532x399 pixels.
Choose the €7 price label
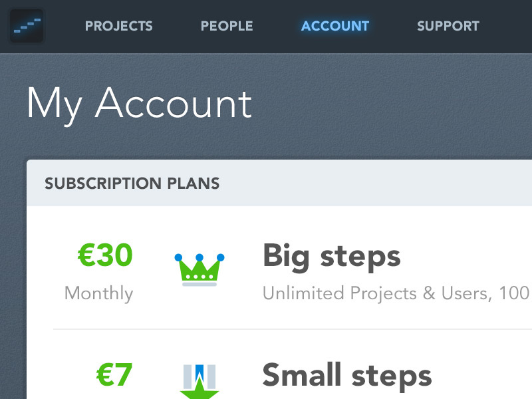pyautogui.click(x=114, y=375)
